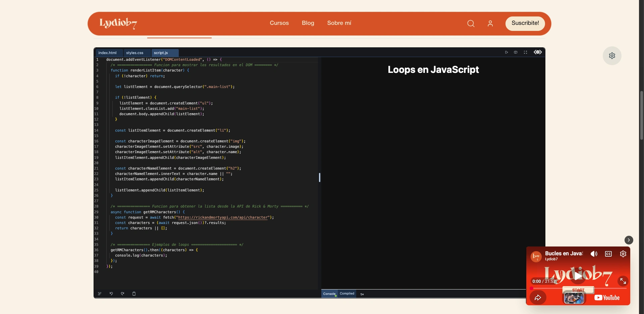Open the Console panel tab
The image size is (644, 314).
coord(329,294)
